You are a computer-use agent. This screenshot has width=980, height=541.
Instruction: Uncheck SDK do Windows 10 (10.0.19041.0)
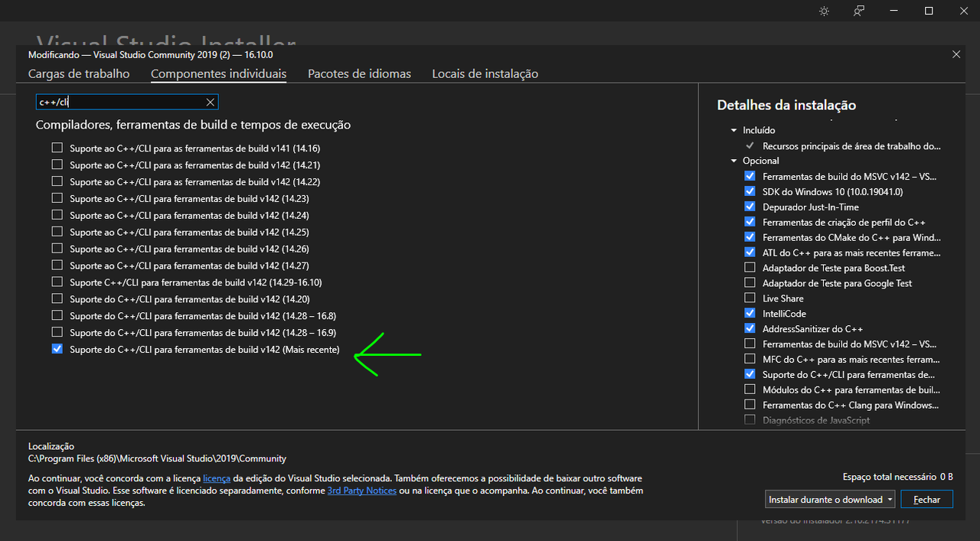[x=750, y=191]
